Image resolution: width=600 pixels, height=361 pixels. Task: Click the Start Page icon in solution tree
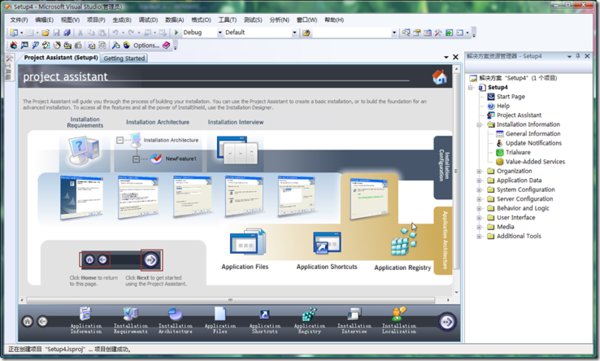(491, 96)
